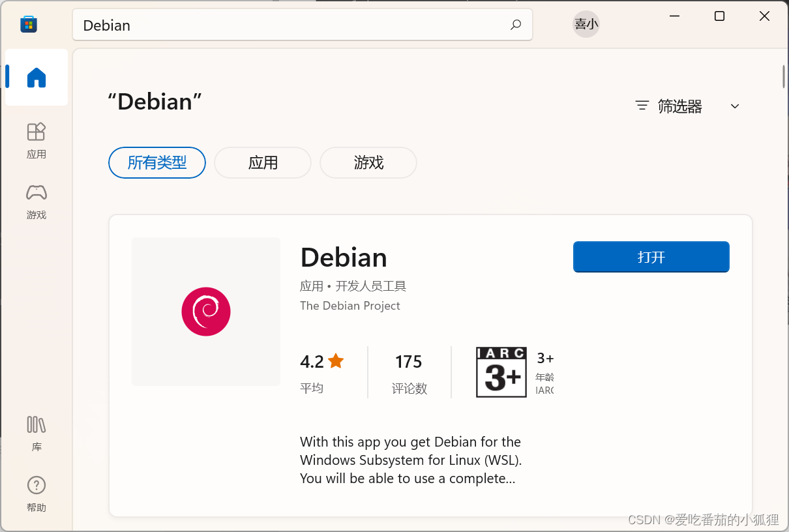The width and height of the screenshot is (789, 532).
Task: Select the 所有类型 filter tab
Action: pos(157,162)
